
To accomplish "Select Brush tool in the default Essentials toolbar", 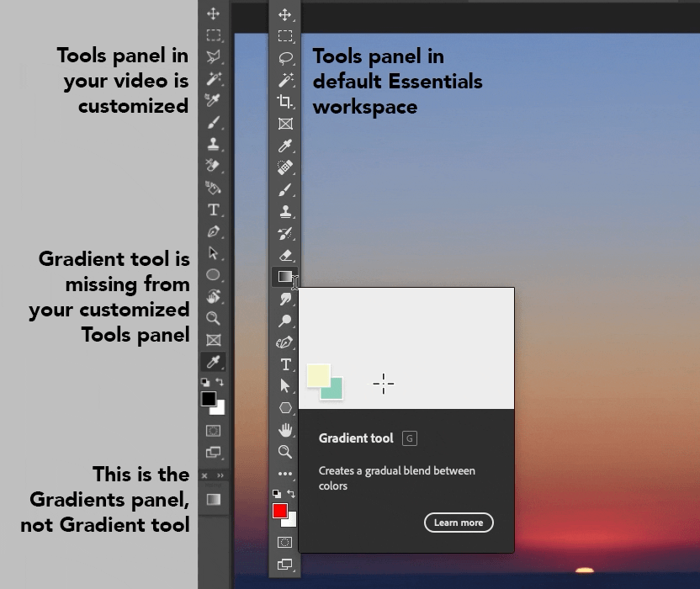I will pos(285,189).
